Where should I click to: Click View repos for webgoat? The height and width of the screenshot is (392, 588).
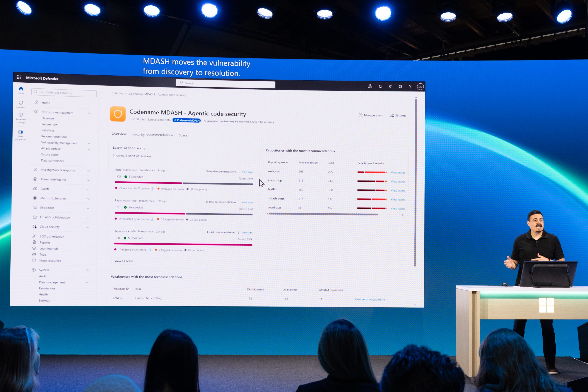(398, 172)
